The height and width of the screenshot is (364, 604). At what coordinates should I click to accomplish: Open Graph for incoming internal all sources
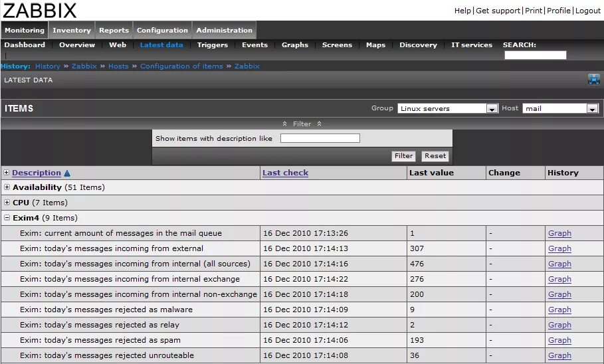pyautogui.click(x=559, y=264)
